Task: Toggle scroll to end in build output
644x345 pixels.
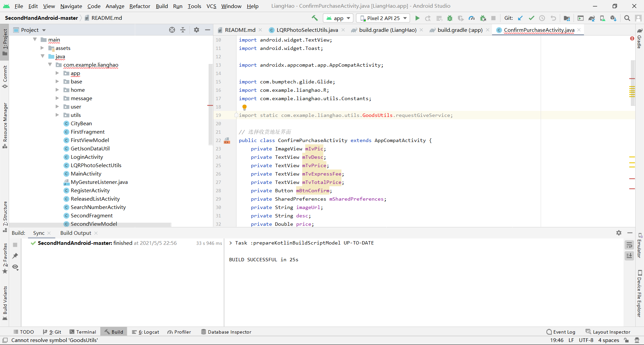Action: 629,256
